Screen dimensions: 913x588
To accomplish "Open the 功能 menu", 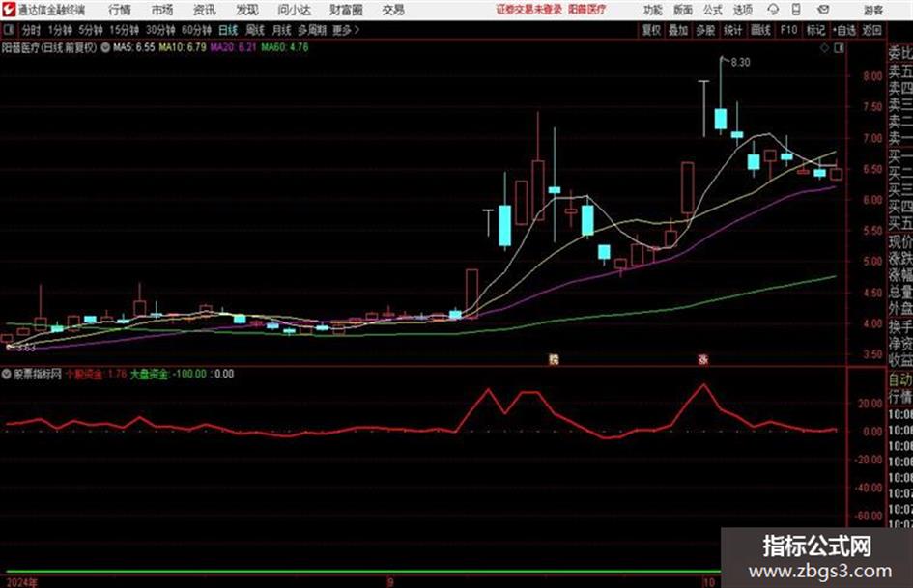I will 653,10.
